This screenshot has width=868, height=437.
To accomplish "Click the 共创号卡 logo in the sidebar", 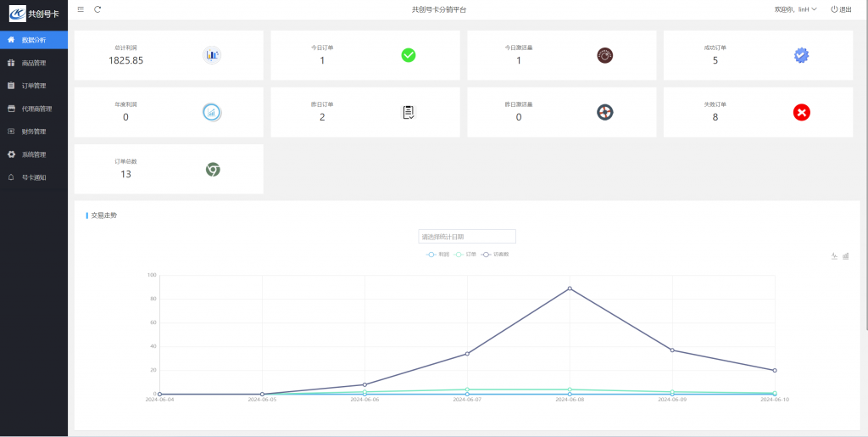I will click(34, 14).
